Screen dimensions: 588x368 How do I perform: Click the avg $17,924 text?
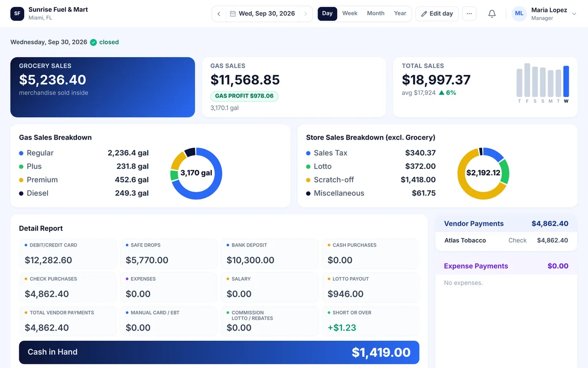(x=419, y=93)
